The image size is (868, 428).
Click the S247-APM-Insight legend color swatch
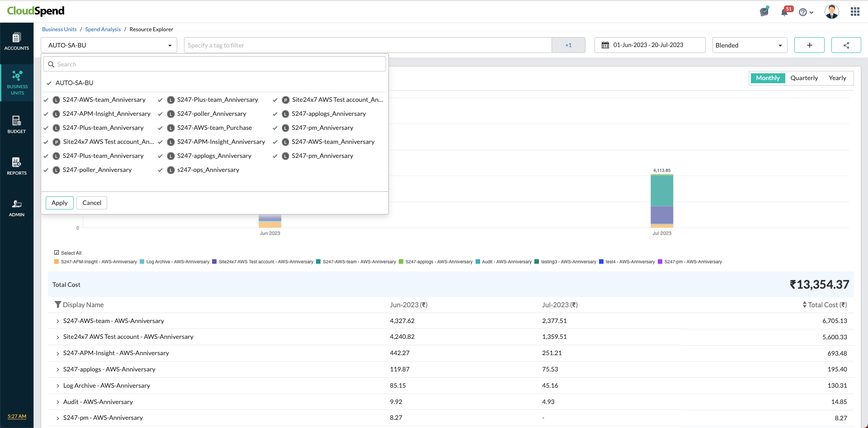57,262
